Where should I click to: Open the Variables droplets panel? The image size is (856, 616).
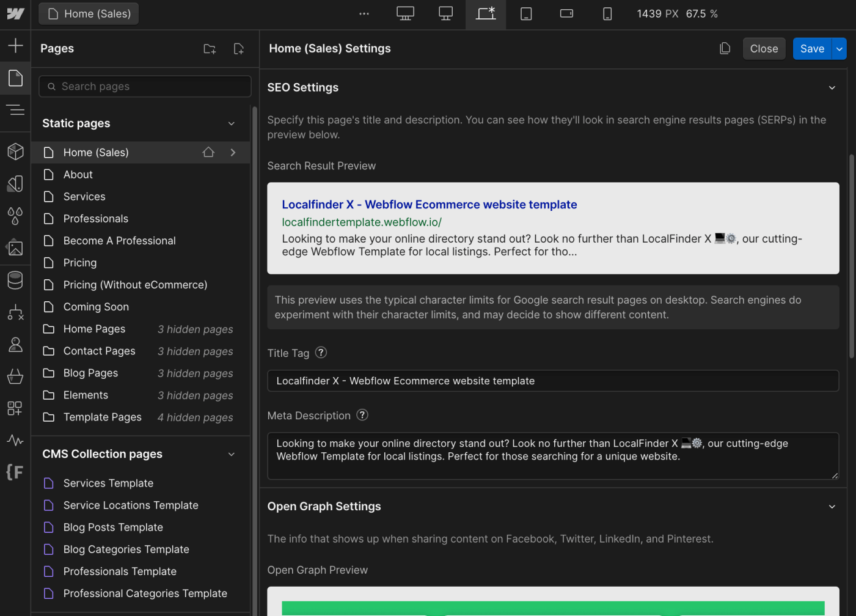tap(15, 216)
